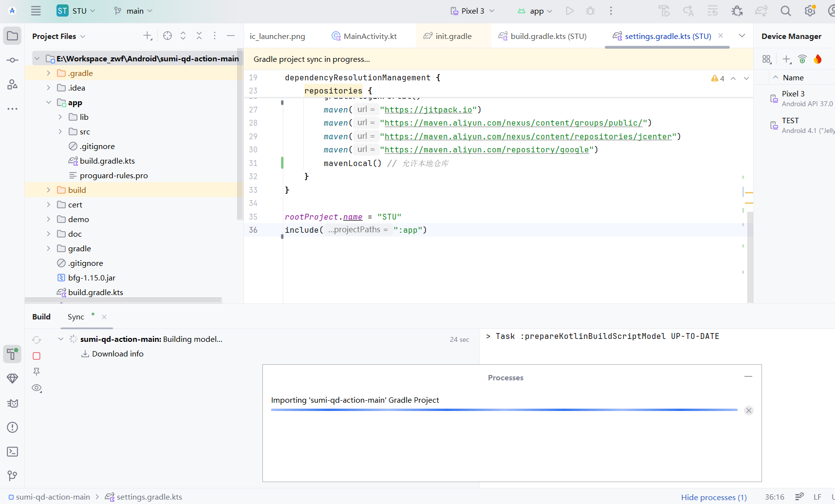Image resolution: width=835 pixels, height=504 pixels.
Task: Show more tool windows ellipsis
Action: (x=12, y=109)
